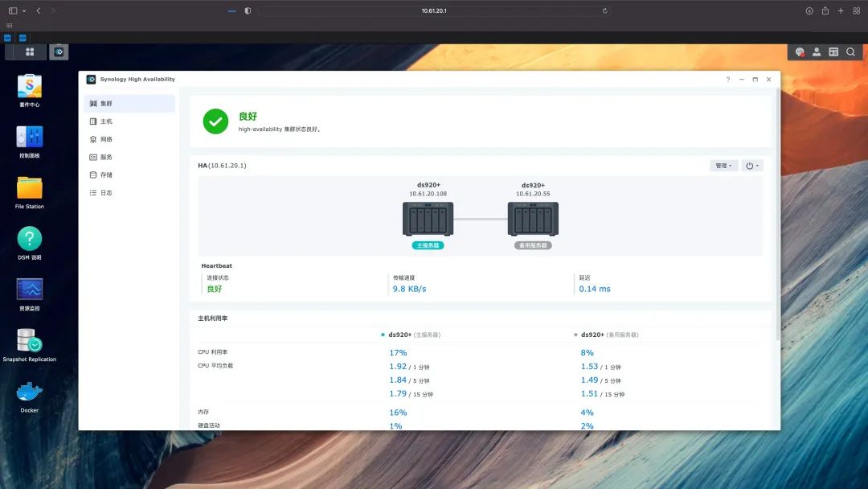This screenshot has height=489, width=868.
Task: Click the heartbeat speed 9.8 KB/s
Action: tap(409, 289)
